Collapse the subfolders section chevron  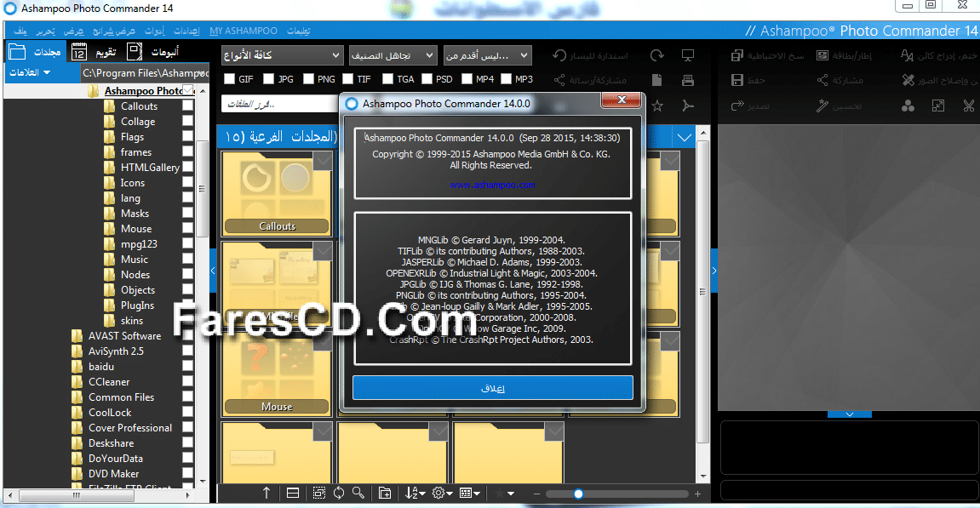click(x=685, y=137)
